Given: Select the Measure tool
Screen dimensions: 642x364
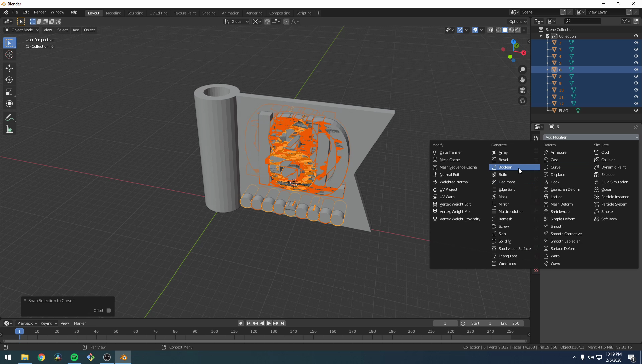Looking at the screenshot, I should pyautogui.click(x=9, y=130).
